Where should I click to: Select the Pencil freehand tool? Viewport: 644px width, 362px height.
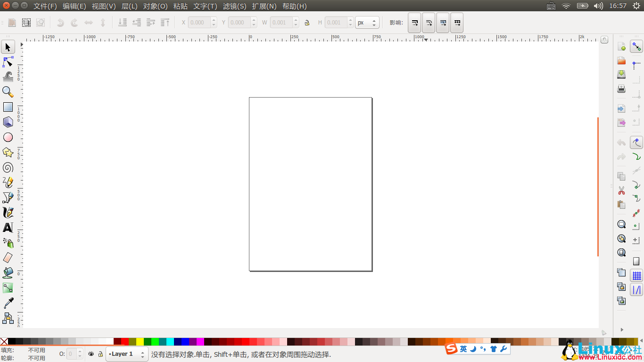pos(8,182)
